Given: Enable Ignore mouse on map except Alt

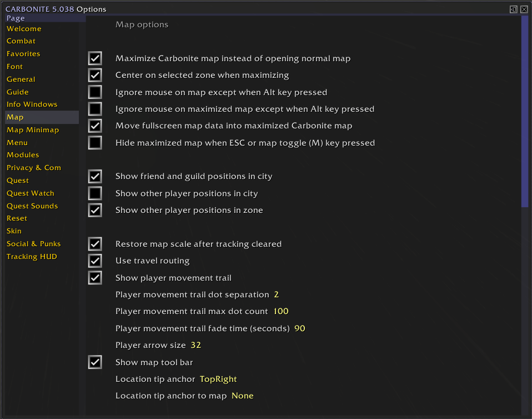Looking at the screenshot, I should 95,92.
